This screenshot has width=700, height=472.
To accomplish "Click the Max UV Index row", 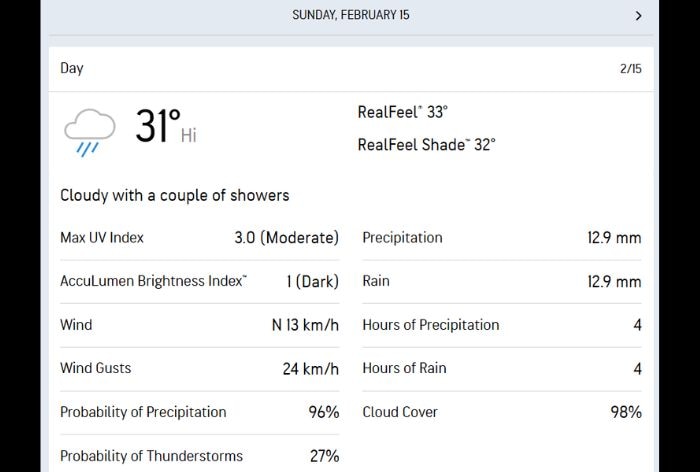I will (199, 238).
